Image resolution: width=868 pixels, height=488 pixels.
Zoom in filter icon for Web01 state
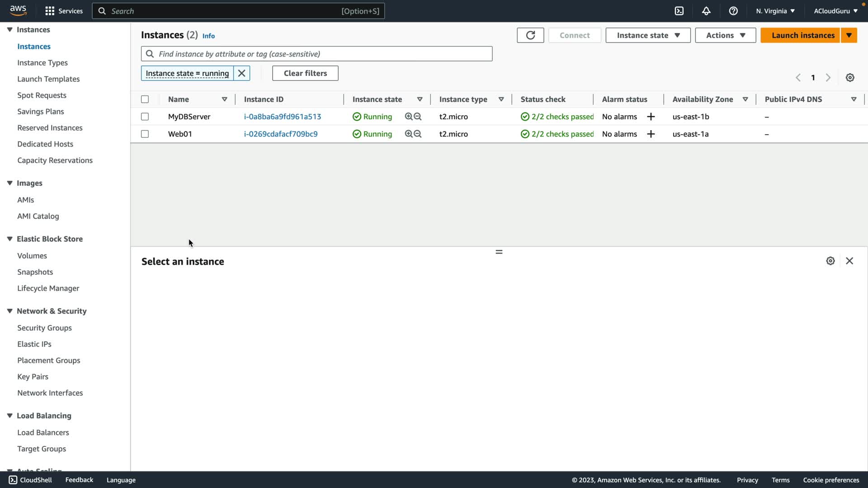point(409,134)
